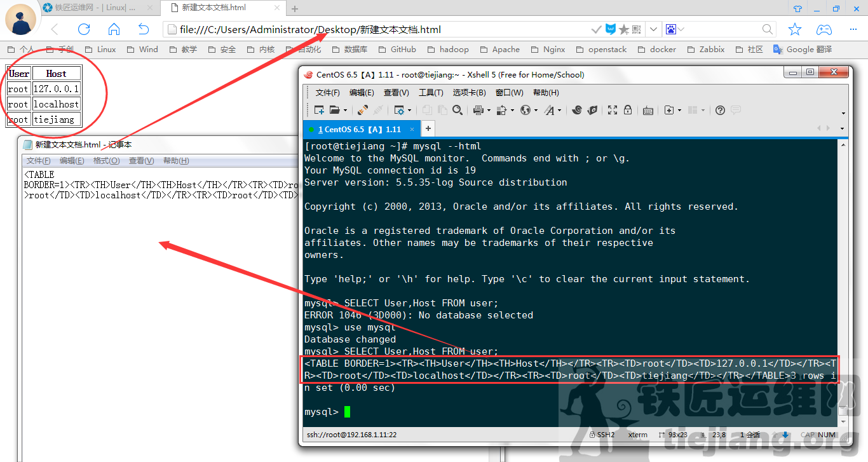Image resolution: width=868 pixels, height=462 pixels.
Task: Open the hadoop bookmark folder
Action: (x=448, y=49)
